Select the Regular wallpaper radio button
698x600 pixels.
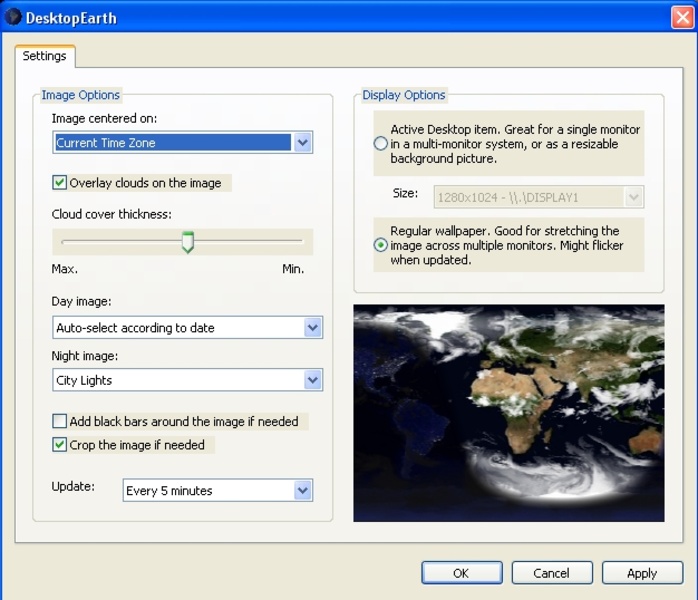click(x=381, y=245)
